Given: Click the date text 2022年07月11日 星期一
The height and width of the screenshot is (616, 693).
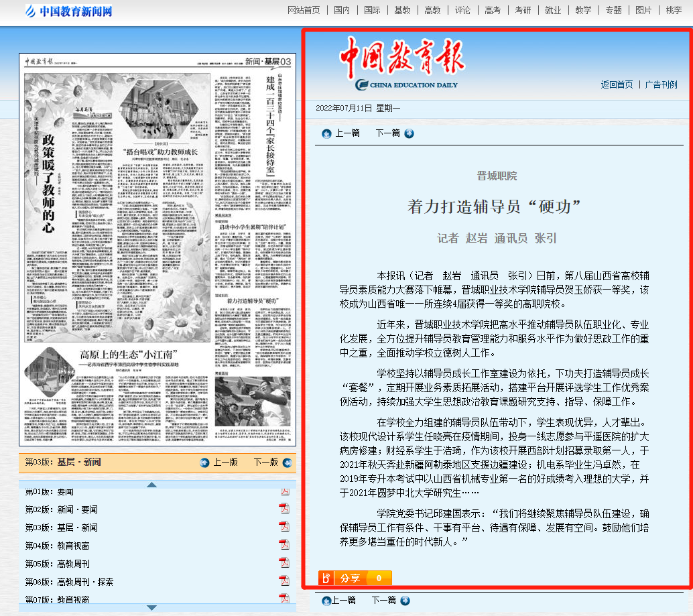Looking at the screenshot, I should tap(358, 109).
